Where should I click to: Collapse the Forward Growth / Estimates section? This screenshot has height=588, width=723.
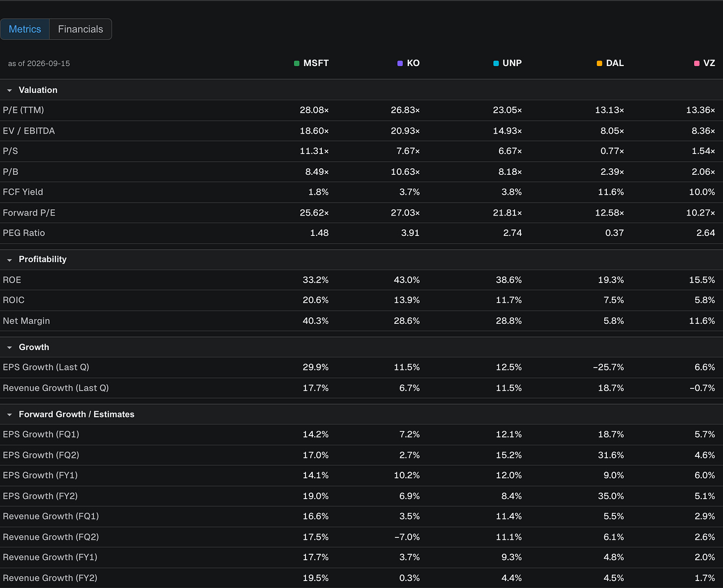pos(9,415)
